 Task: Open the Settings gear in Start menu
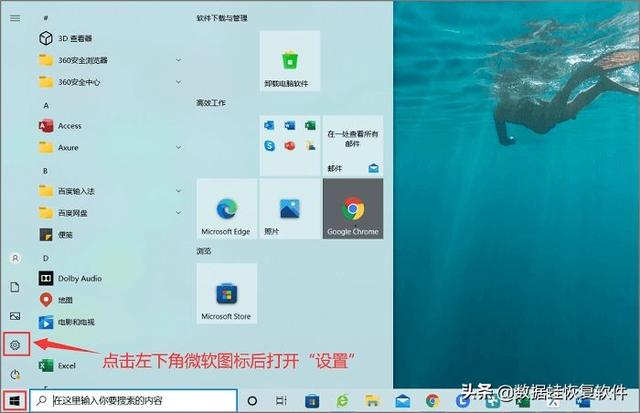point(15,345)
